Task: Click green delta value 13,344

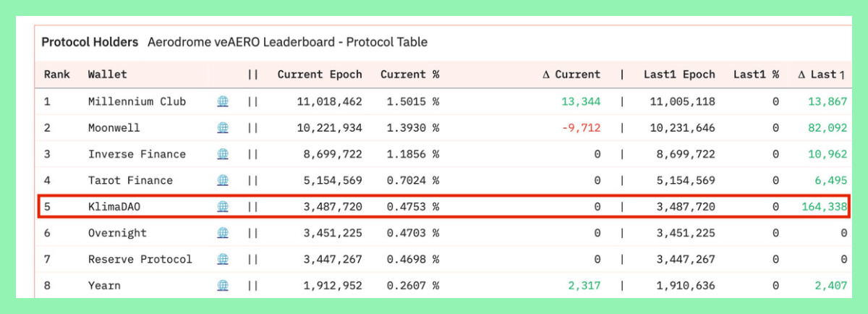Action: coord(581,101)
